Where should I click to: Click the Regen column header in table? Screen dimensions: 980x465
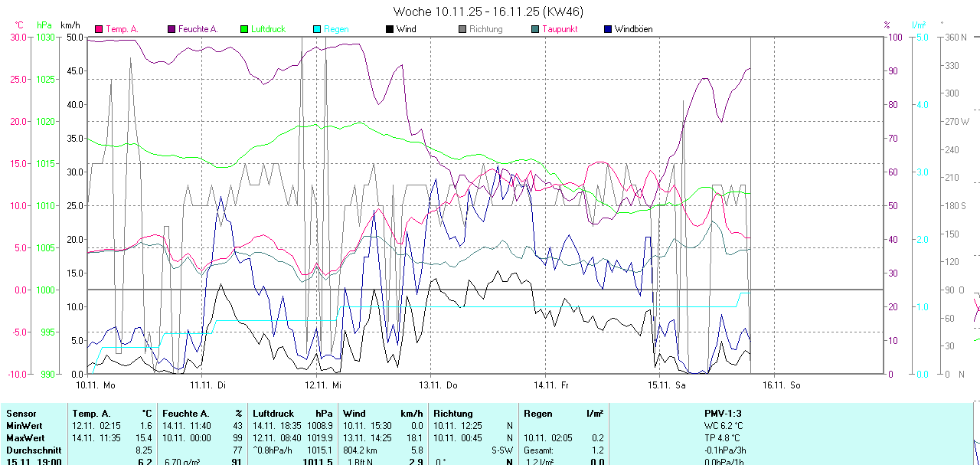click(x=538, y=413)
